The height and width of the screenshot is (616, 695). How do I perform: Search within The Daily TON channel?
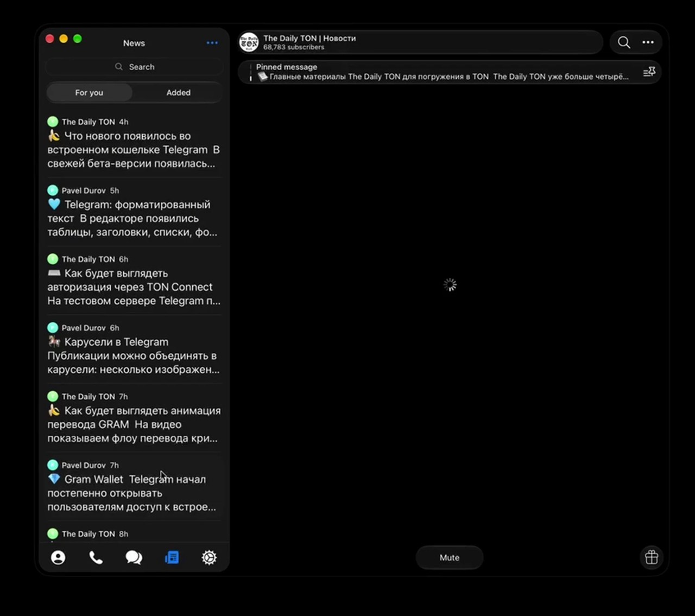[x=624, y=42]
